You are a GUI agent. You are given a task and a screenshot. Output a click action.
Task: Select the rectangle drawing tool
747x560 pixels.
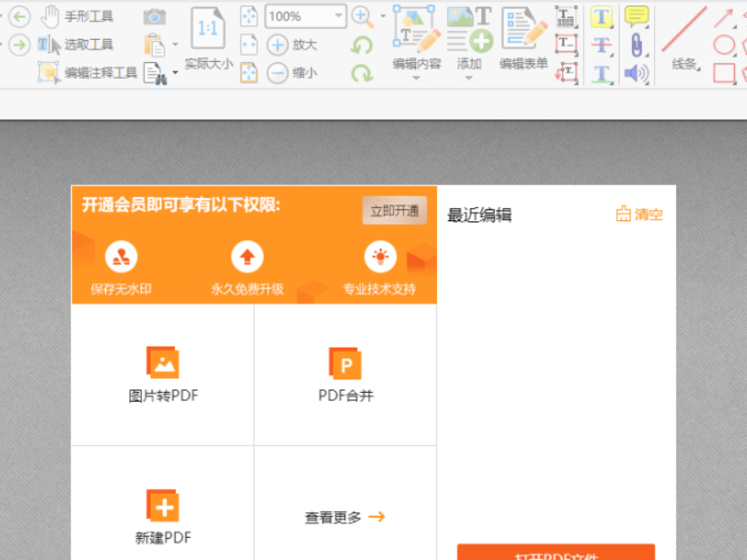coord(724,73)
